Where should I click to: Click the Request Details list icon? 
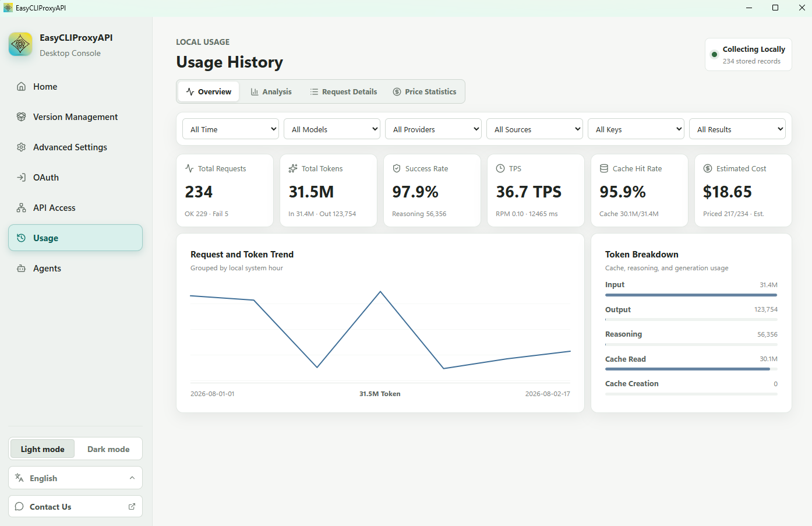coord(314,91)
